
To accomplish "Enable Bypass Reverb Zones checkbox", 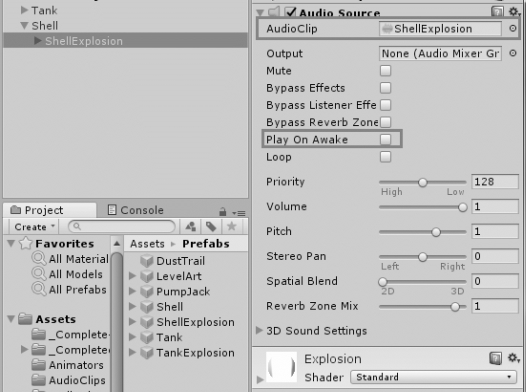I will [385, 122].
